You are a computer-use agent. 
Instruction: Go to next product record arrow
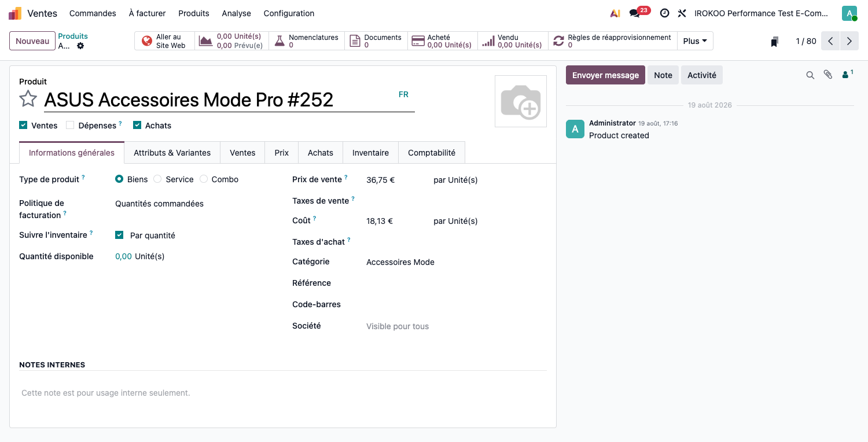(x=849, y=41)
